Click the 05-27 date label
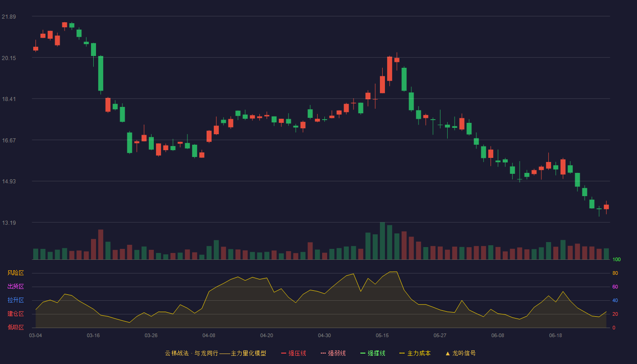This screenshot has width=637, height=364. click(x=440, y=335)
